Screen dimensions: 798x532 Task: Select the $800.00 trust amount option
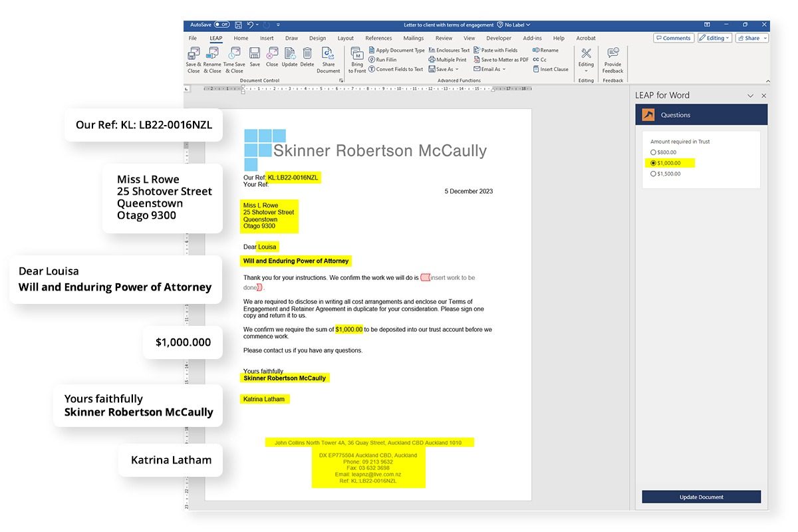664,152
